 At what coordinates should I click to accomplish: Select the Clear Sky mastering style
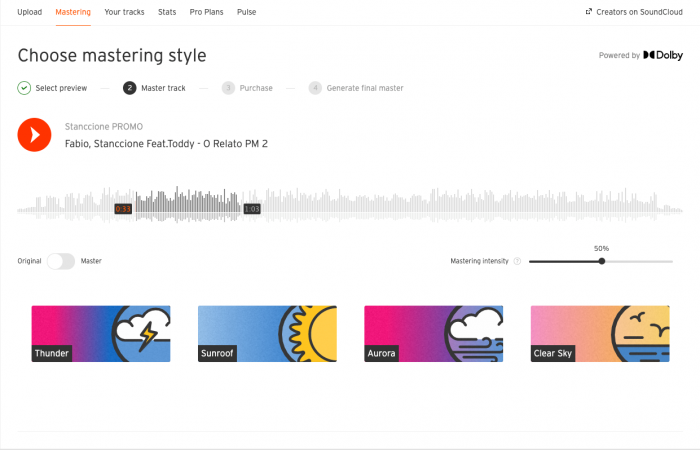tap(600, 333)
